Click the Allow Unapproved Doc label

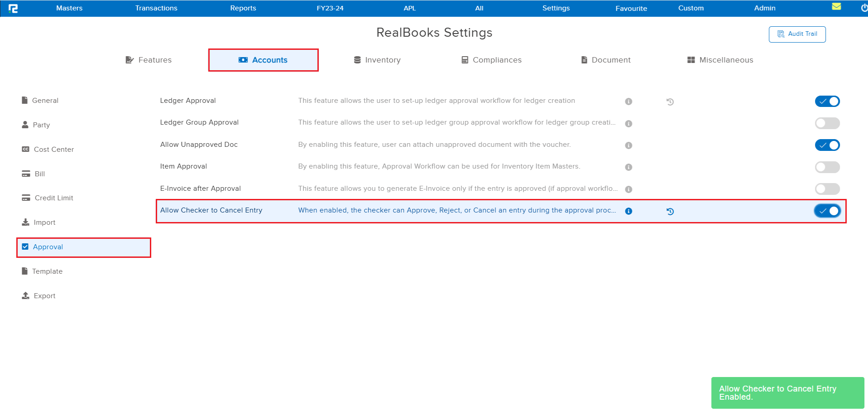199,145
